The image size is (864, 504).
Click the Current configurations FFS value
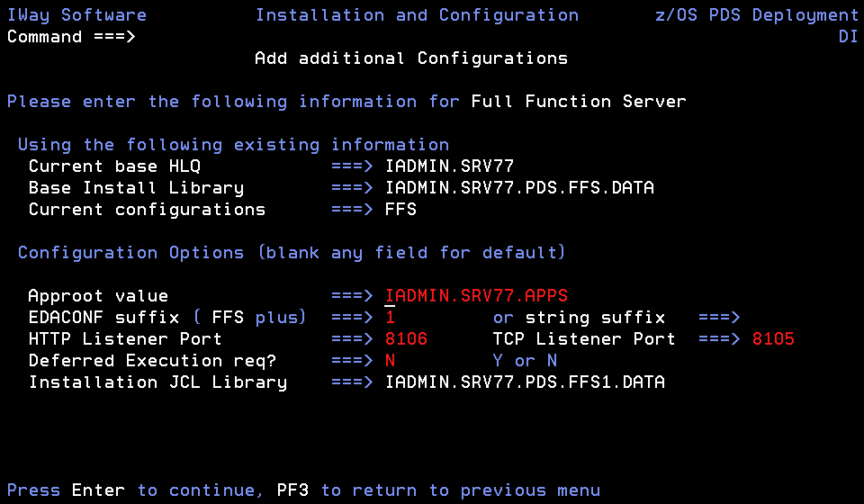tap(400, 210)
